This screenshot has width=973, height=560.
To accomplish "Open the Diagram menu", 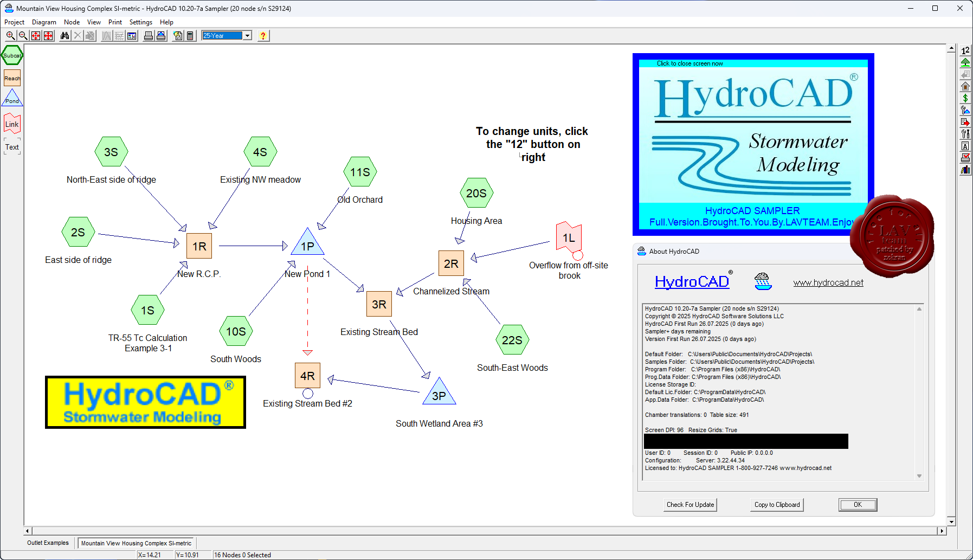I will [44, 22].
